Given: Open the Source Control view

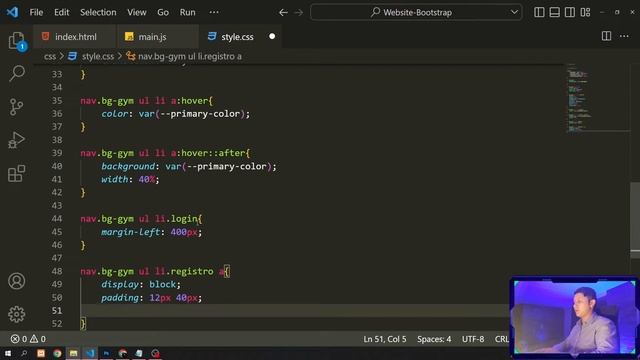Looking at the screenshot, I should pos(16,107).
